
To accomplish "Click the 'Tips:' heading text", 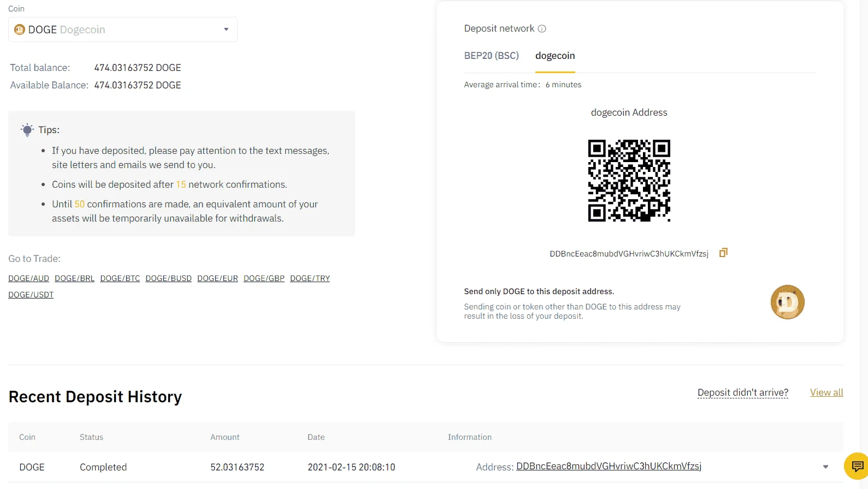I will tap(49, 130).
